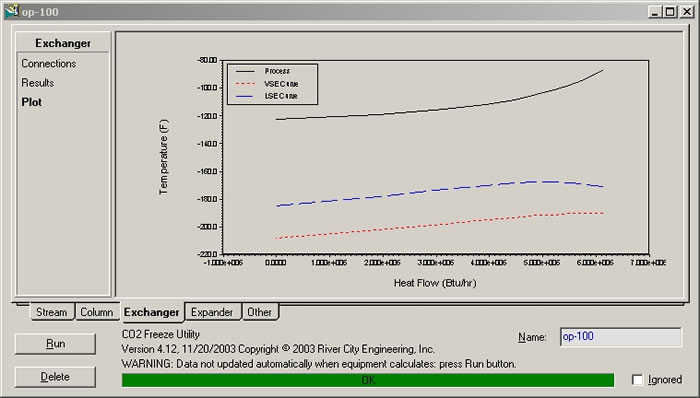Screen dimensions: 700x398
Task: Open the Other tab
Action: 259,312
